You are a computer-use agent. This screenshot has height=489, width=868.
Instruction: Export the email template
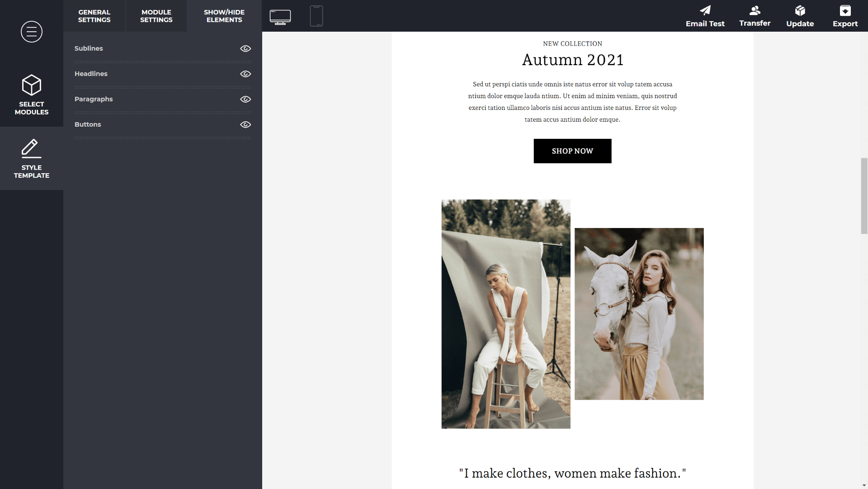coord(845,16)
